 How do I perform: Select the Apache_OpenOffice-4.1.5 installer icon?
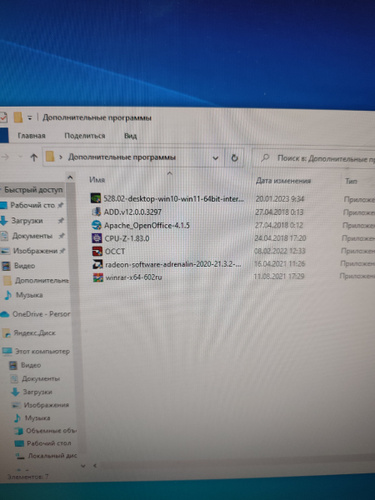click(x=96, y=225)
